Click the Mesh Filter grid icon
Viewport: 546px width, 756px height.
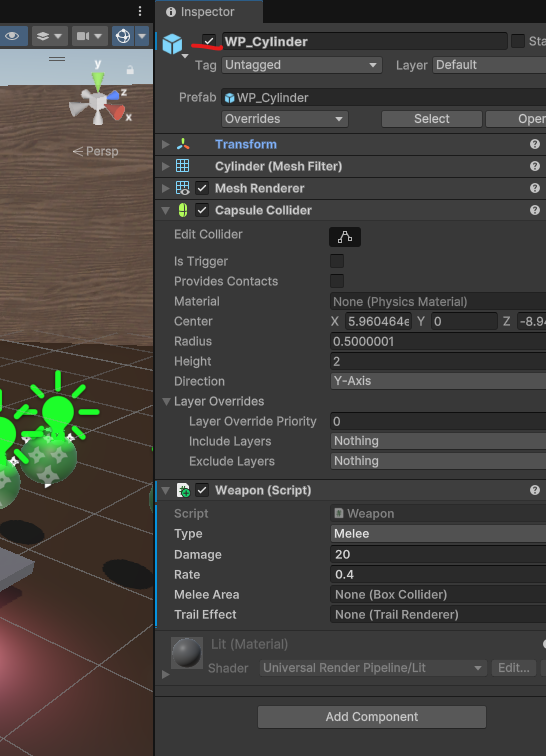(x=183, y=166)
